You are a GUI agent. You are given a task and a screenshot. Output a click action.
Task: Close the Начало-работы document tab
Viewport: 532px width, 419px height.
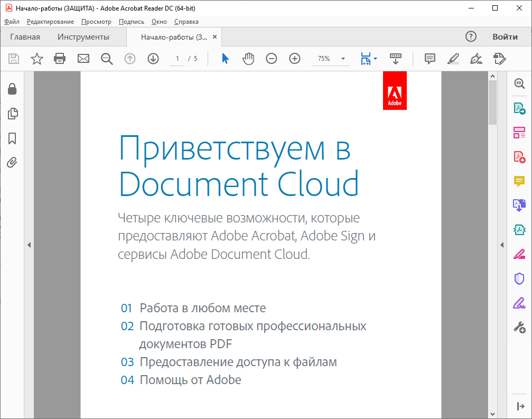215,36
